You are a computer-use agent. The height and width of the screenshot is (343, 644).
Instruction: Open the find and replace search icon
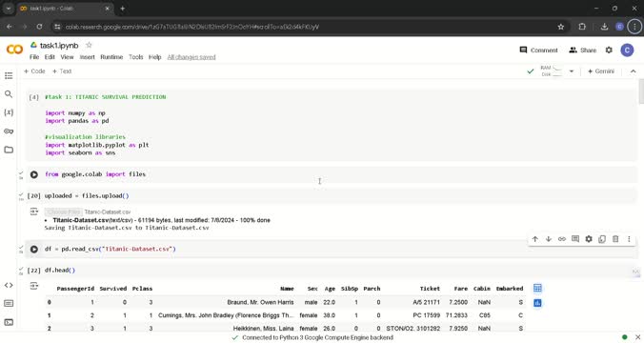click(x=9, y=94)
